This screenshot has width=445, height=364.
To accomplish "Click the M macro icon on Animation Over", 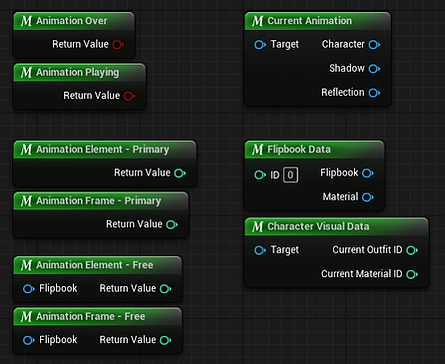I will [x=26, y=21].
